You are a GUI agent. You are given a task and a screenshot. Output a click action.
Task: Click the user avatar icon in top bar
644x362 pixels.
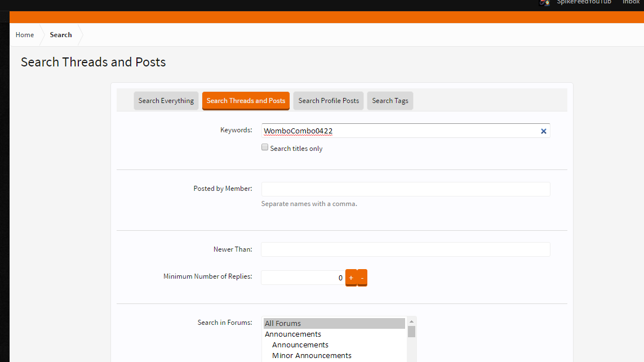point(545,2)
